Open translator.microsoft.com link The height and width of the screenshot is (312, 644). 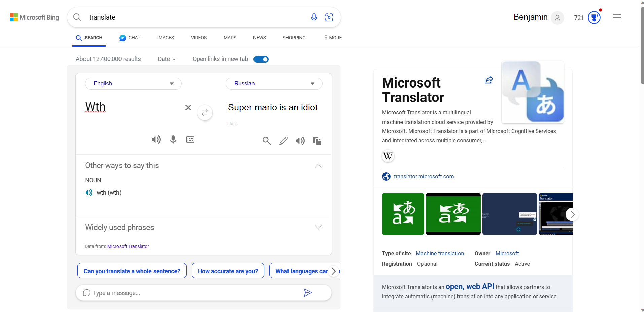[x=423, y=177]
